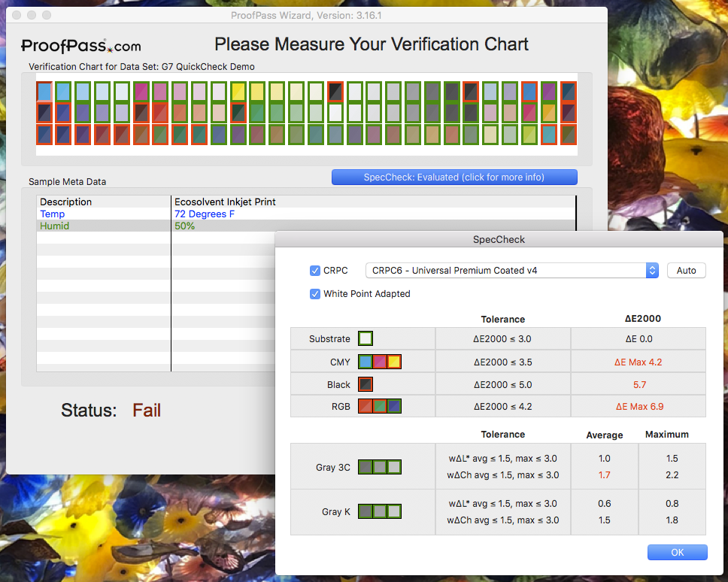
Task: Click the cyan swatch in CMY row
Action: coord(366,362)
